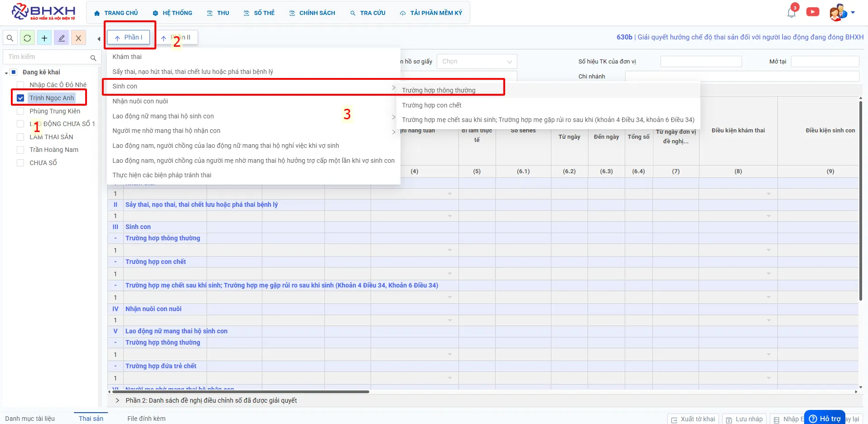This screenshot has height=424, width=868.
Task: Open the CHÍNH SÁCH menu
Action: tap(313, 13)
